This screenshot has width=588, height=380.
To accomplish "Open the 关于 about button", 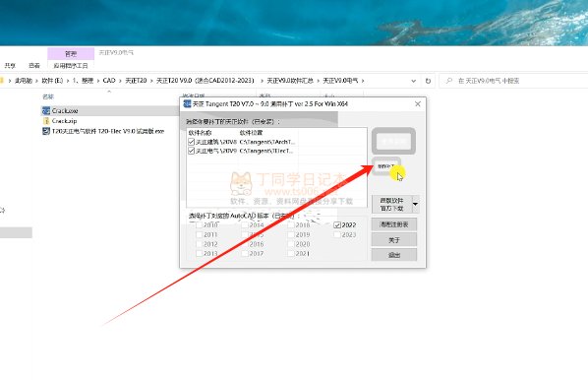I will pyautogui.click(x=394, y=240).
